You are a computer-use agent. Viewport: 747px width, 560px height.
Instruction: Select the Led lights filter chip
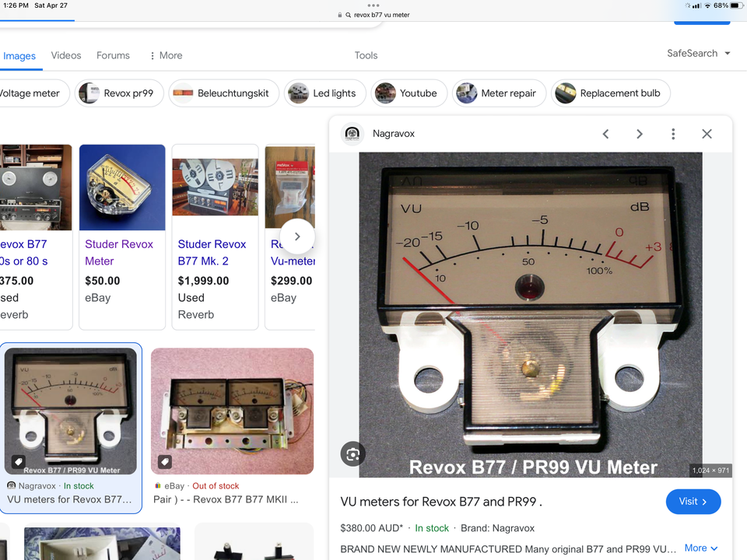[x=325, y=93]
